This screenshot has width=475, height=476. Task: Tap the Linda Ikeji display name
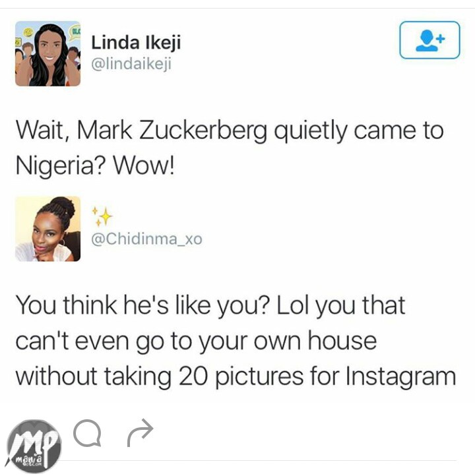click(136, 42)
